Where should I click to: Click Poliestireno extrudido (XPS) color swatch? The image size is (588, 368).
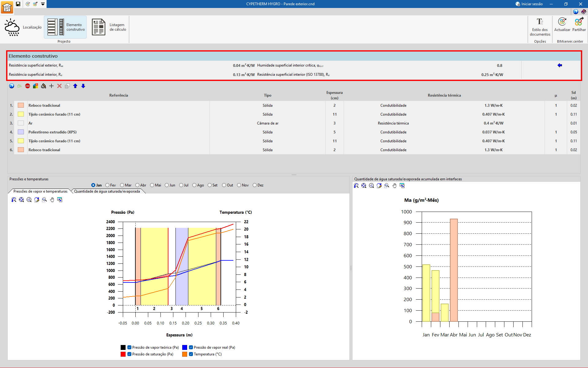(x=21, y=132)
